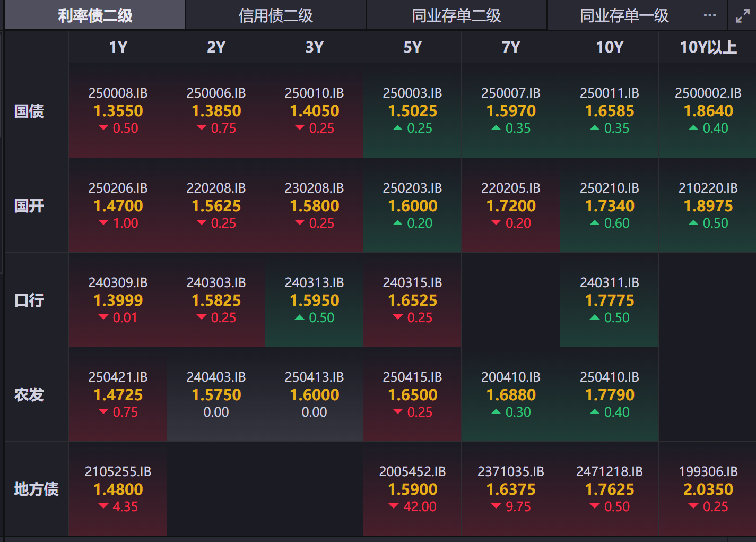Click the yield value 1.6880
756x542 pixels.
pyautogui.click(x=511, y=395)
